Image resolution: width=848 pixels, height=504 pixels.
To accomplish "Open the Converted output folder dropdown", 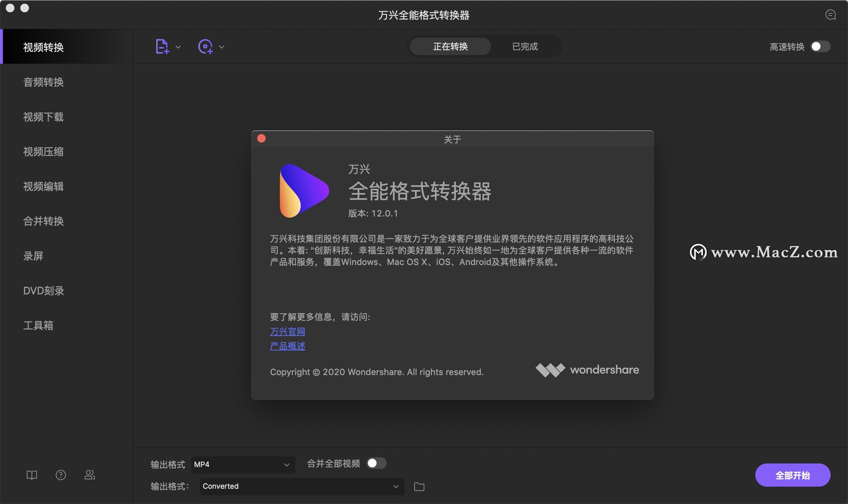I will [302, 486].
